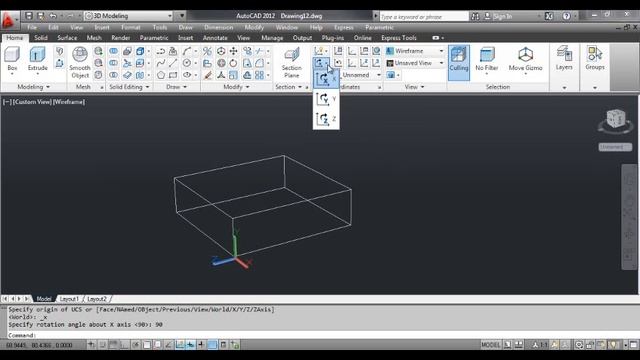
Task: Click the Viewport label Custom View control
Action: point(32,102)
